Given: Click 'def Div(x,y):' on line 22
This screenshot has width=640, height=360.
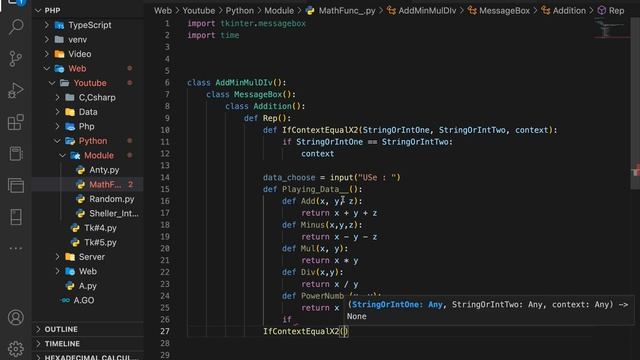Looking at the screenshot, I should coord(313,272).
